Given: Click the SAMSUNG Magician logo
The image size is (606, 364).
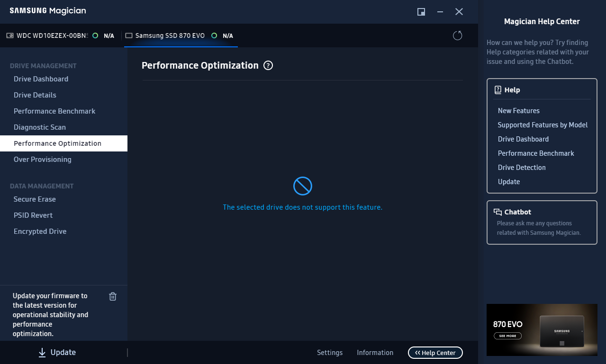Looking at the screenshot, I should 48,11.
